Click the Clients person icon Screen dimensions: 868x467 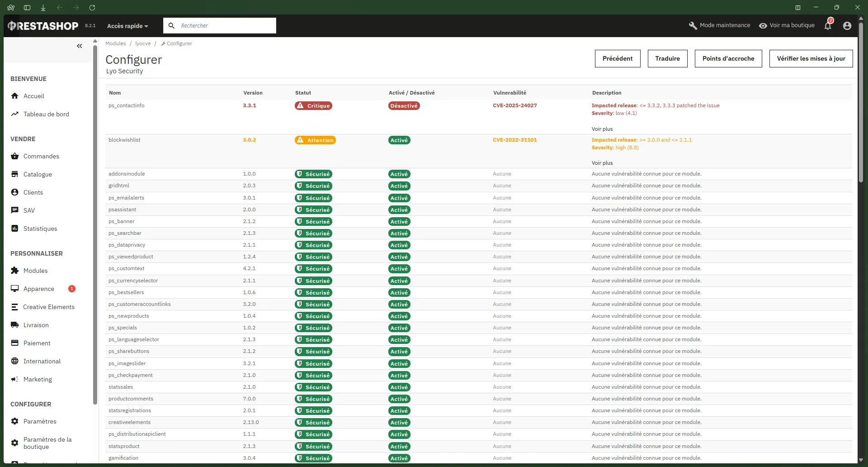click(15, 192)
